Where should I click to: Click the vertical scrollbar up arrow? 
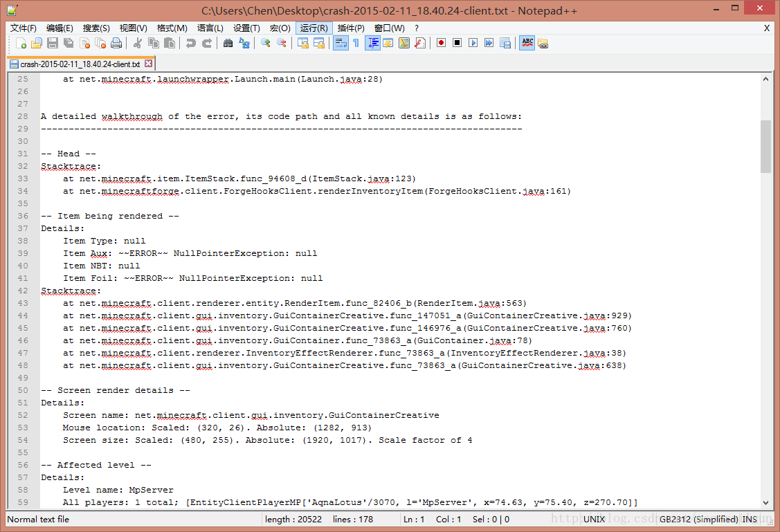point(765,79)
